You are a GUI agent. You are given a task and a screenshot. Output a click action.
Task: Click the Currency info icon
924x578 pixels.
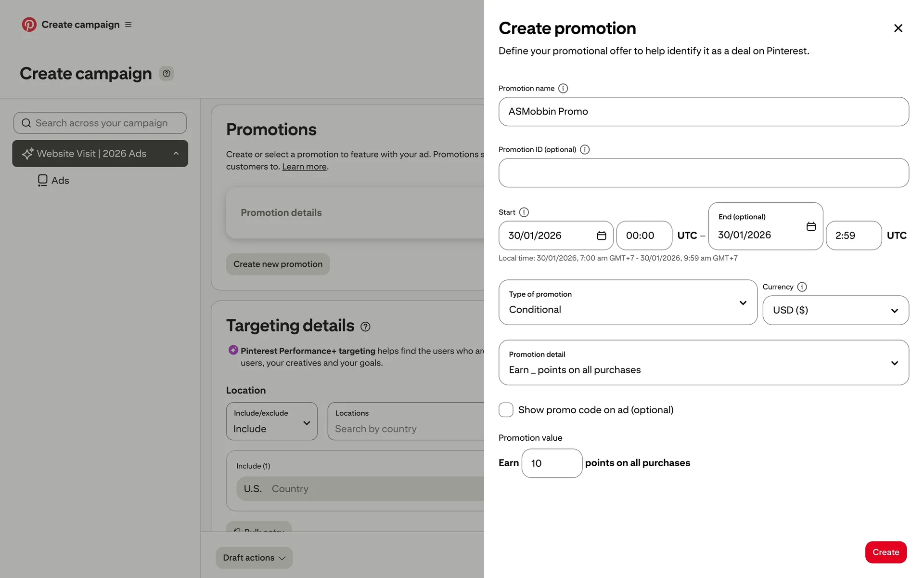802,287
